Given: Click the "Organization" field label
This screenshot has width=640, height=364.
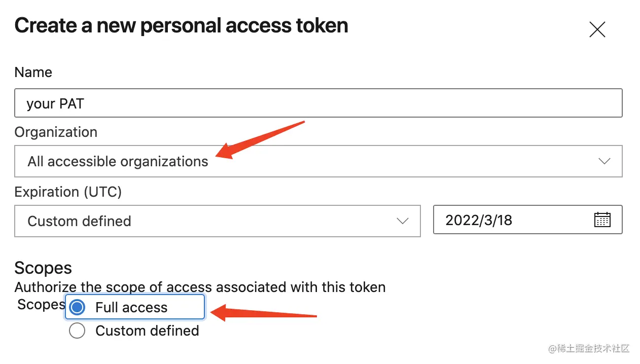Looking at the screenshot, I should tap(56, 132).
